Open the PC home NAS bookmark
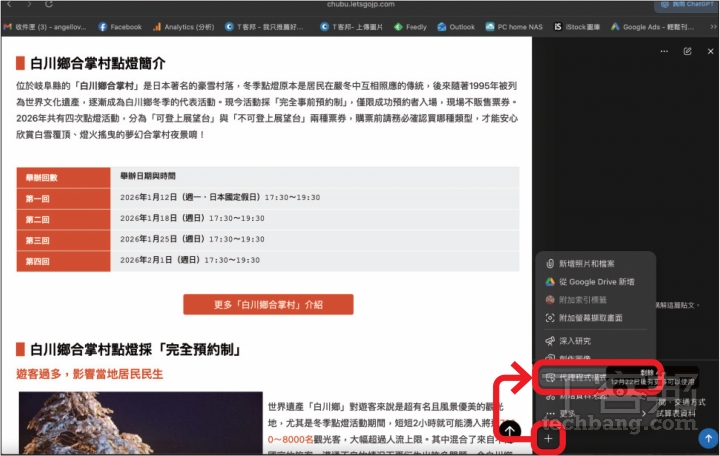Image resolution: width=720 pixels, height=456 pixels. pos(514,27)
